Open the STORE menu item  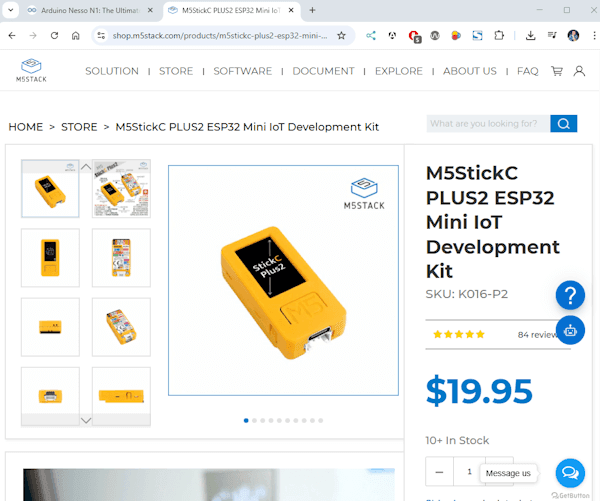176,71
